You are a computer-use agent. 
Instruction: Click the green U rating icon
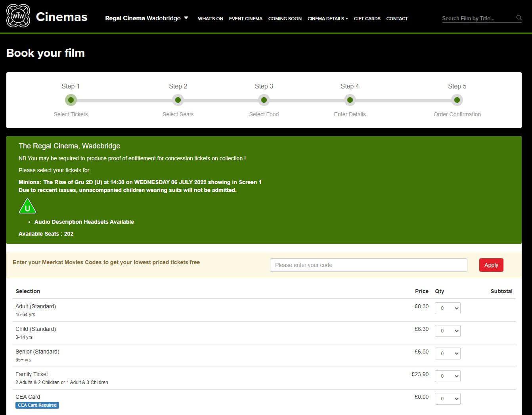coord(27,207)
